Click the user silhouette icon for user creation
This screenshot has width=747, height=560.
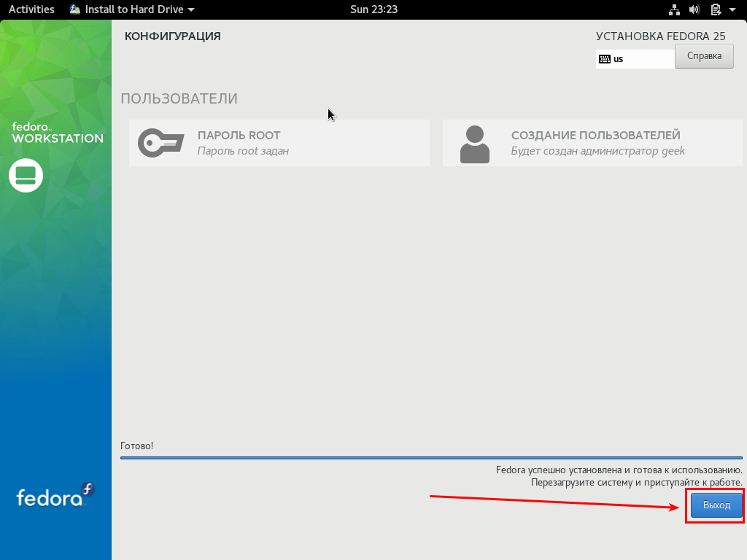[474, 144]
